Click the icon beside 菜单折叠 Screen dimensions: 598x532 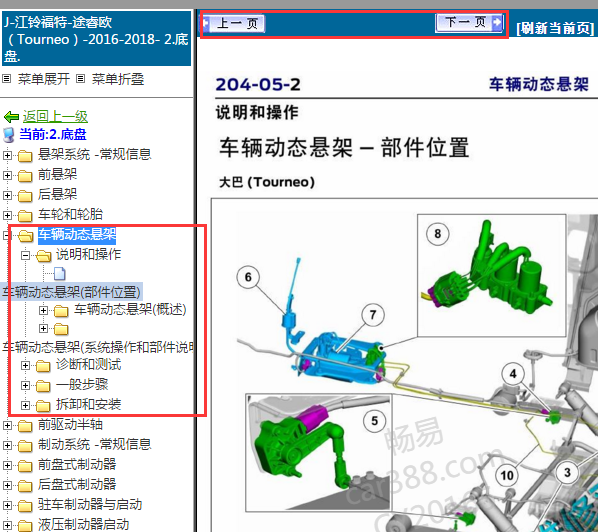(80, 79)
